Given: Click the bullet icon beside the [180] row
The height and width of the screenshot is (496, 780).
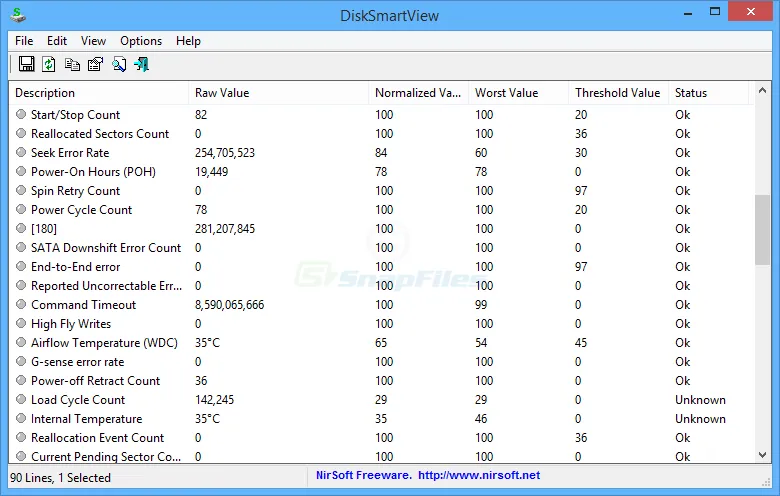Looking at the screenshot, I should pyautogui.click(x=21, y=228).
